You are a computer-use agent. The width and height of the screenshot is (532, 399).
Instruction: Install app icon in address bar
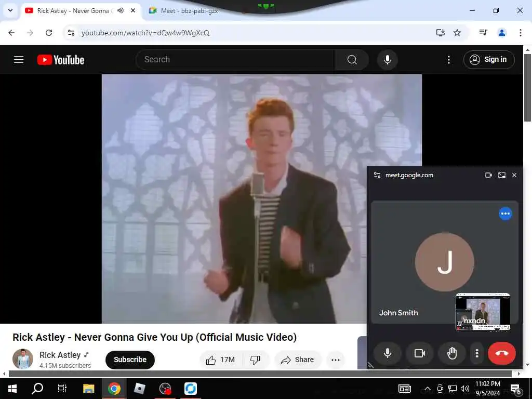[440, 33]
